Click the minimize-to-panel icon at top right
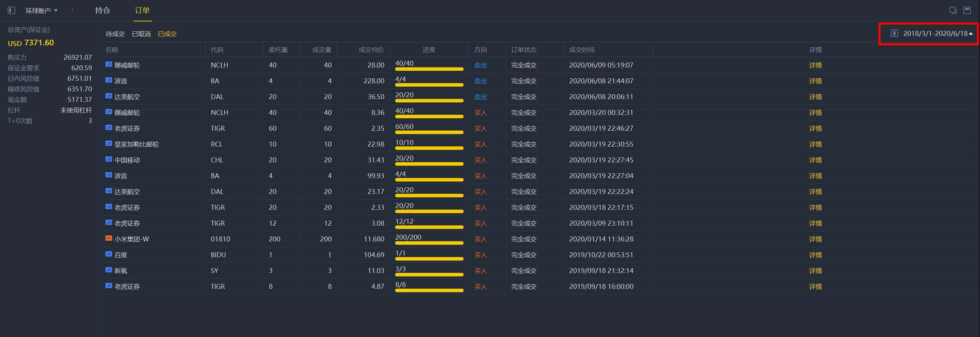Viewport: 980px width, 337px height. pyautogui.click(x=968, y=10)
